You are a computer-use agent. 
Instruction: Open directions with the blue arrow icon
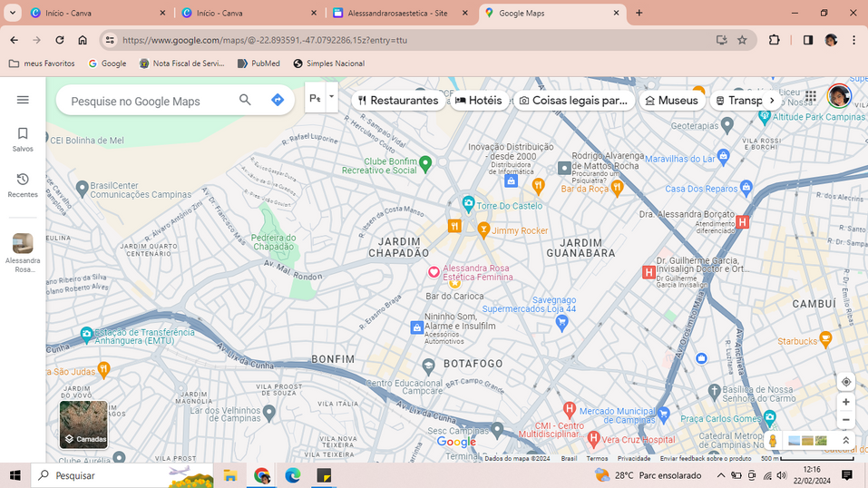coord(278,100)
